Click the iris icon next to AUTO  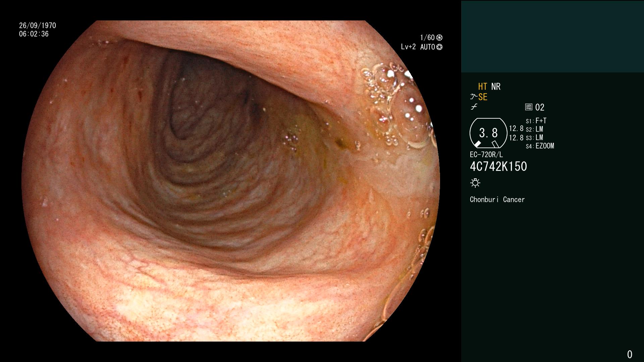439,47
